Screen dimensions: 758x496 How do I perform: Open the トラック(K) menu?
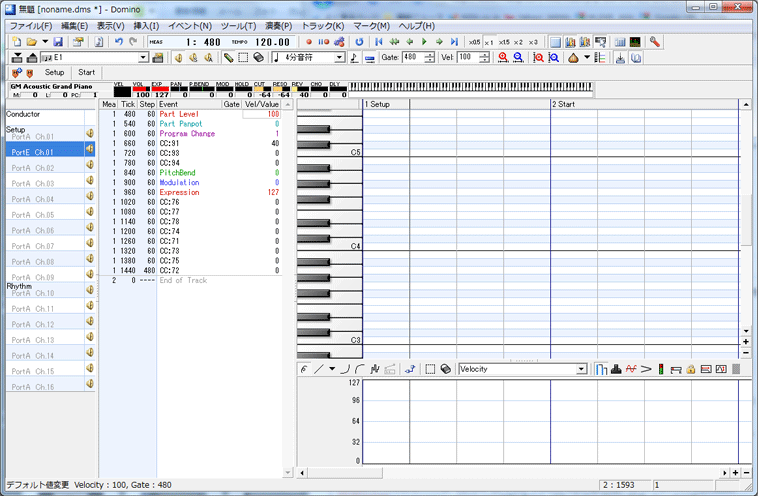322,25
